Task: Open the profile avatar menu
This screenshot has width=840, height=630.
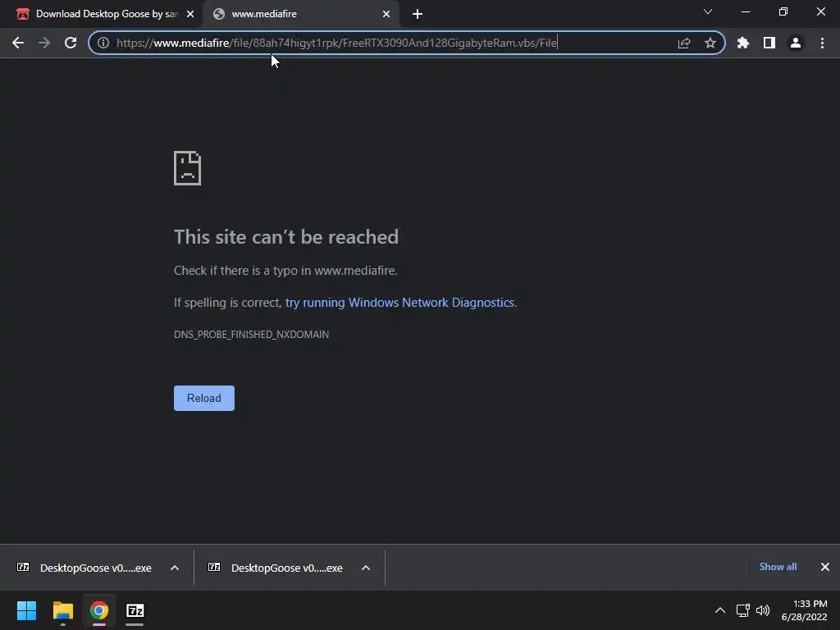Action: tap(796, 43)
